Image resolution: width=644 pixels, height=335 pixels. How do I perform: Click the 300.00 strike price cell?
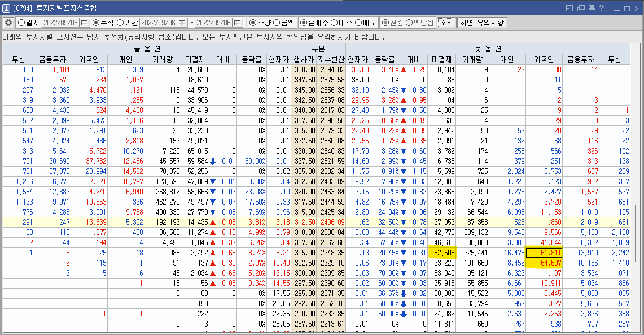click(304, 273)
